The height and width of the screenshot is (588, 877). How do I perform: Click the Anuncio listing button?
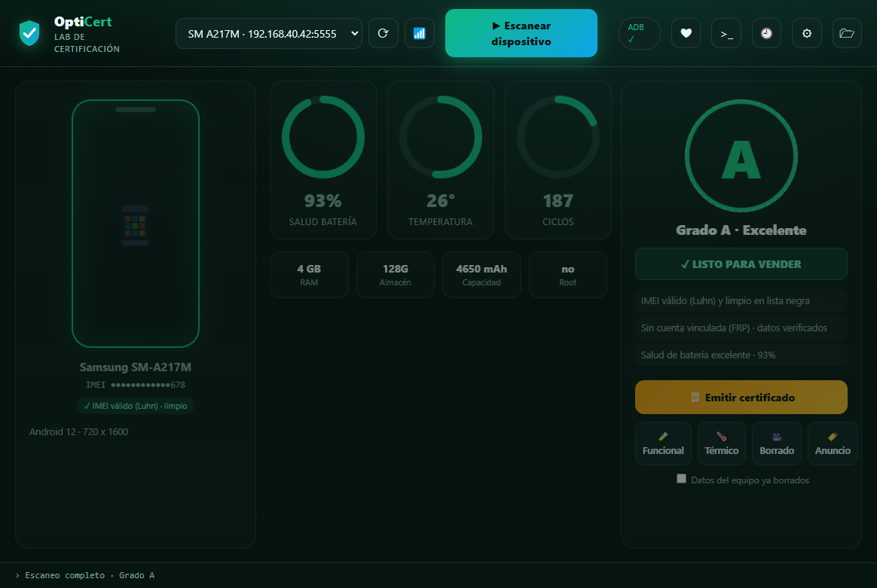[833, 443]
